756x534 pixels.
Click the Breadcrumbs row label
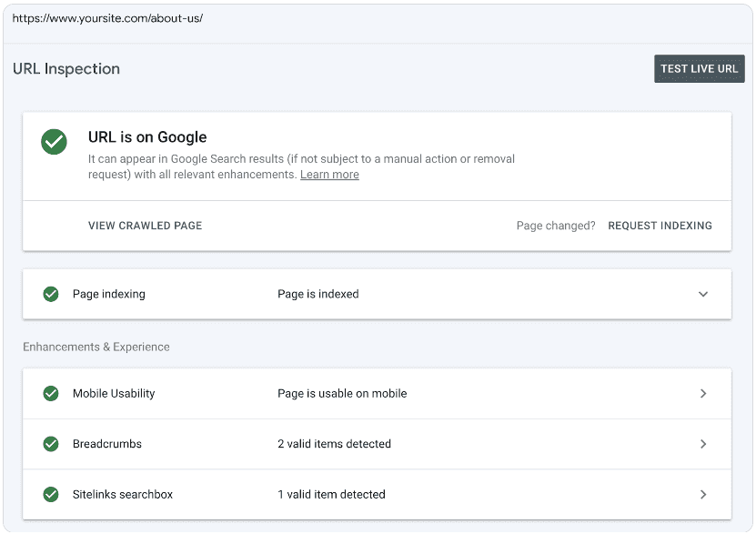[107, 444]
